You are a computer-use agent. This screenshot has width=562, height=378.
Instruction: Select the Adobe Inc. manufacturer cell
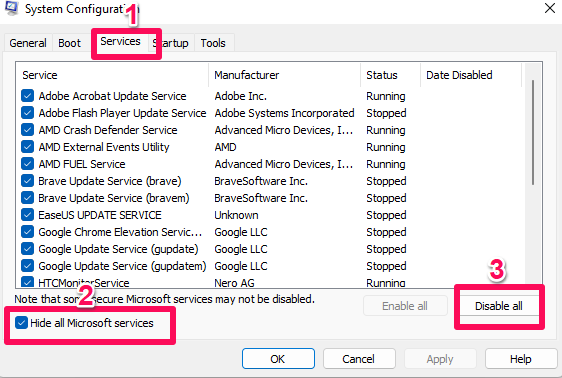[240, 96]
